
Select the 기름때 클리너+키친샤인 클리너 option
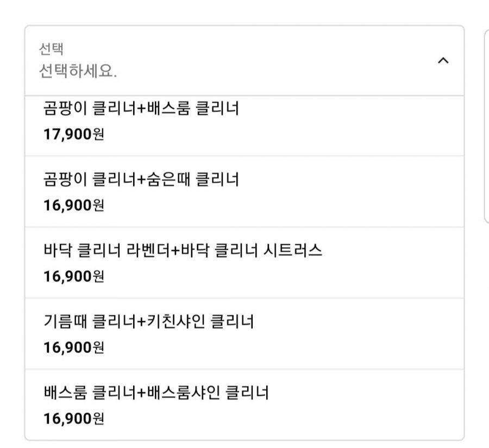244,334
